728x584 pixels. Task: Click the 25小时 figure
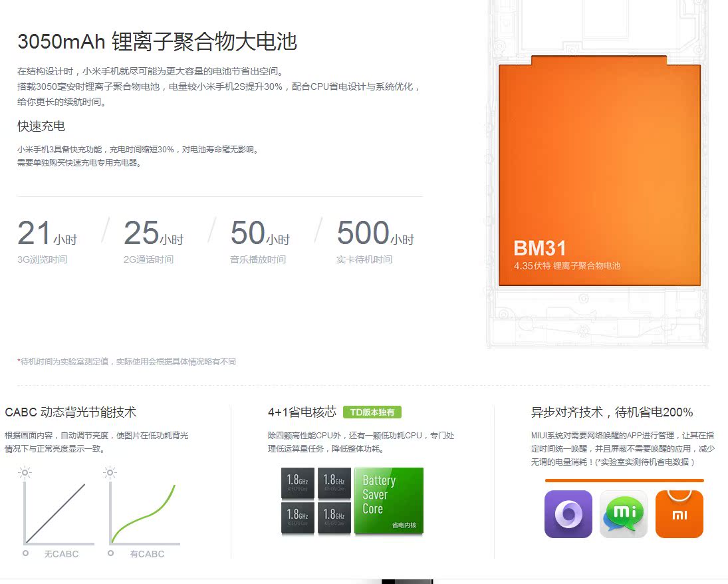(154, 233)
